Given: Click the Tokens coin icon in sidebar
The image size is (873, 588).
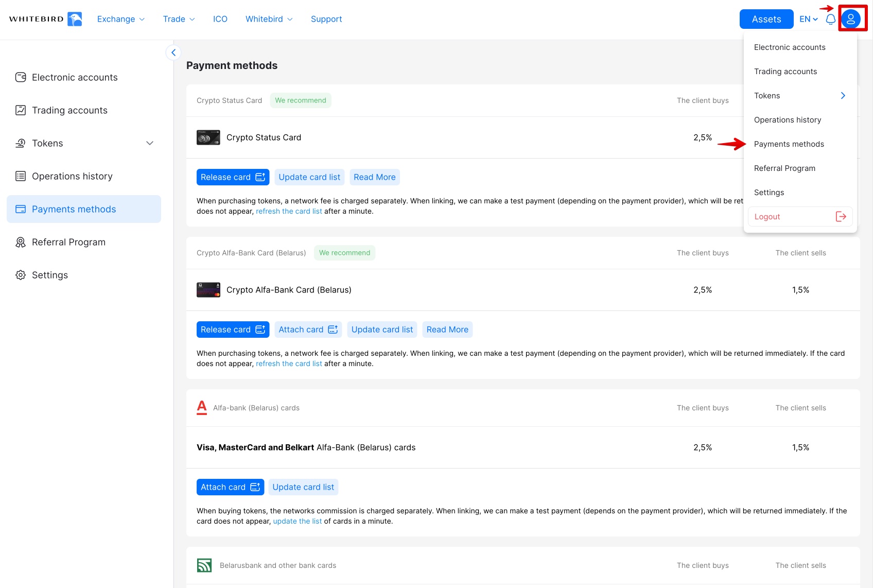Looking at the screenshot, I should (21, 143).
